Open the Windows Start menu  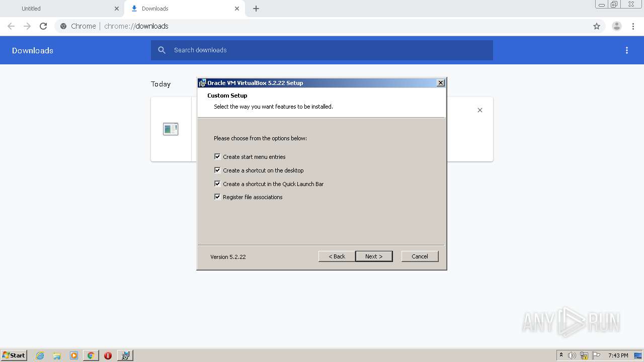pyautogui.click(x=14, y=355)
